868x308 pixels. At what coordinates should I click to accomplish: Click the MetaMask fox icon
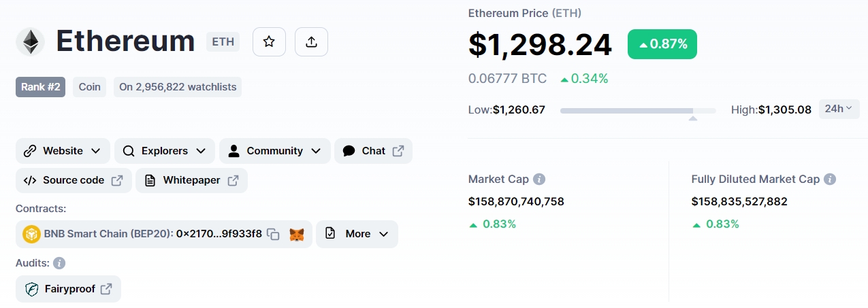[x=297, y=234]
